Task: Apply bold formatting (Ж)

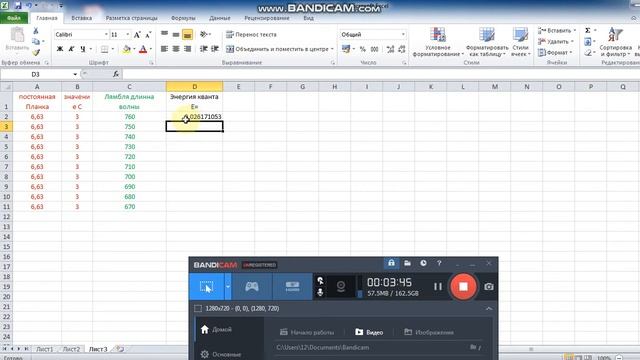Action: pos(60,49)
